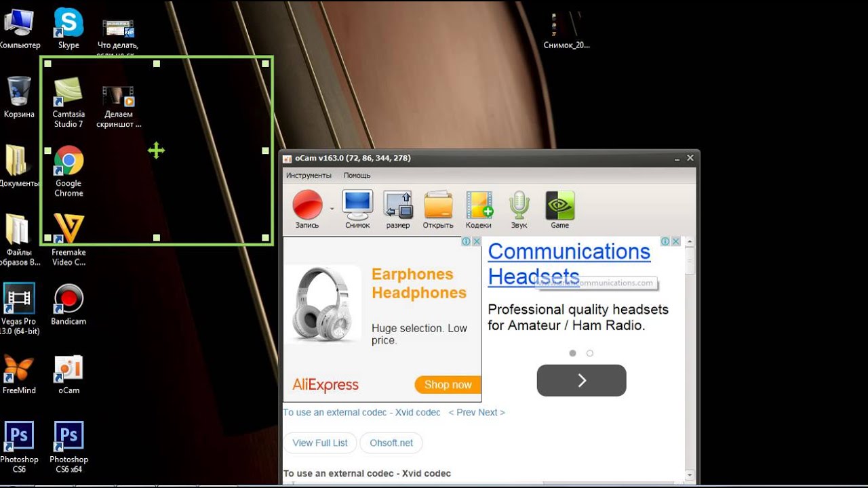Viewport: 868px width, 488px height.
Task: Select the Делаем скриншот video file
Action: (119, 107)
